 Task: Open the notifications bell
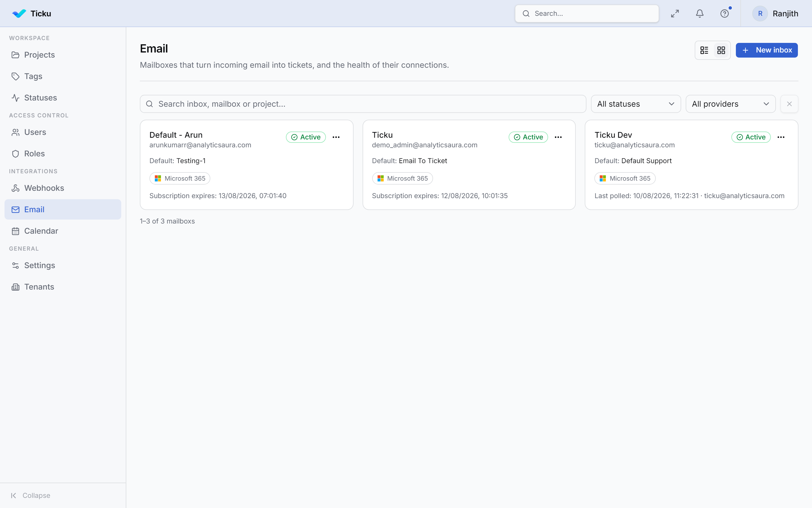coord(700,14)
